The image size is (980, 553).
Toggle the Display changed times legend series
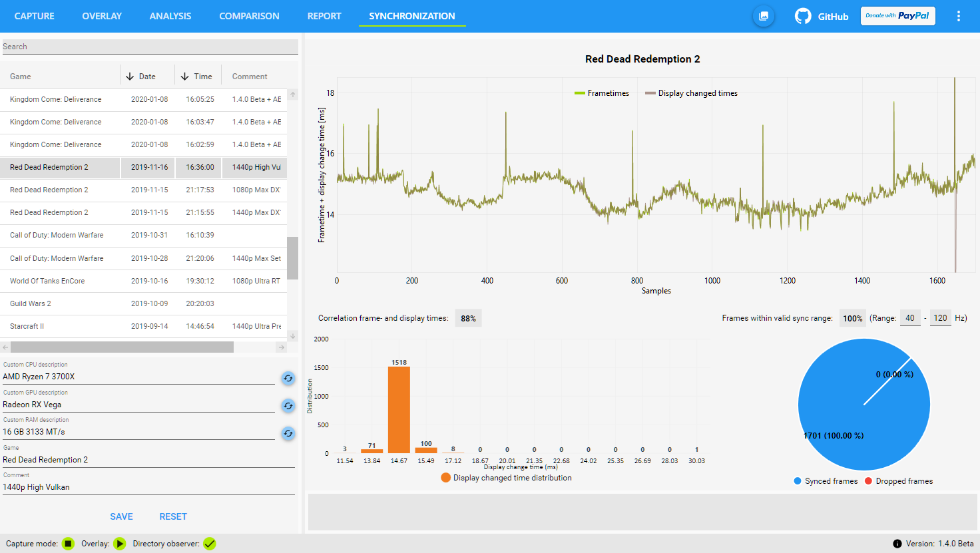(x=692, y=93)
